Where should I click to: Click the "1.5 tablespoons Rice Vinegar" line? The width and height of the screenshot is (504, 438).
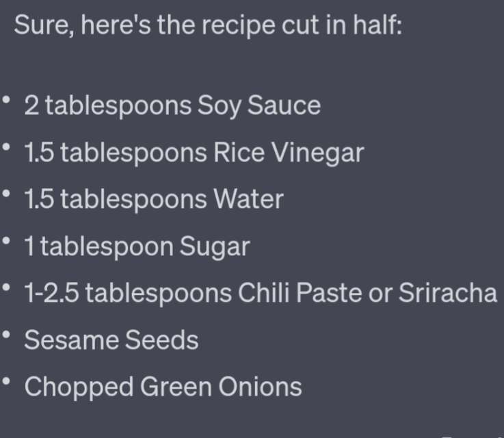coord(194,153)
